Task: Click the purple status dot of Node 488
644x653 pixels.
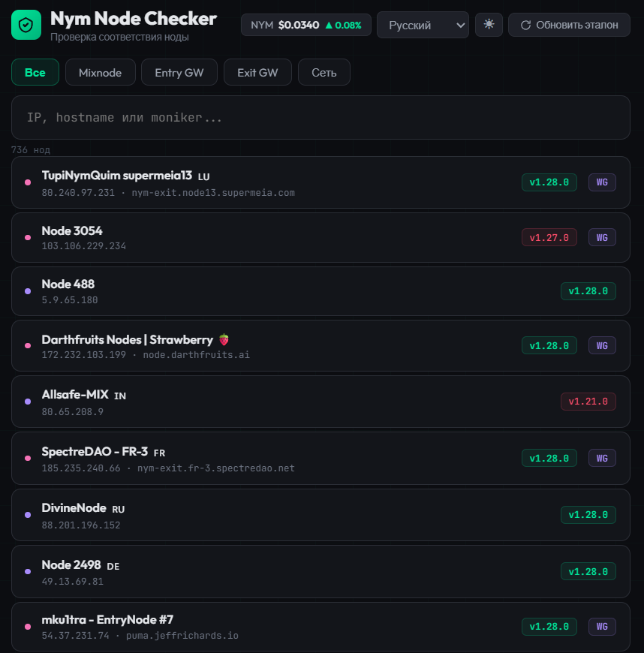Action: click(28, 291)
